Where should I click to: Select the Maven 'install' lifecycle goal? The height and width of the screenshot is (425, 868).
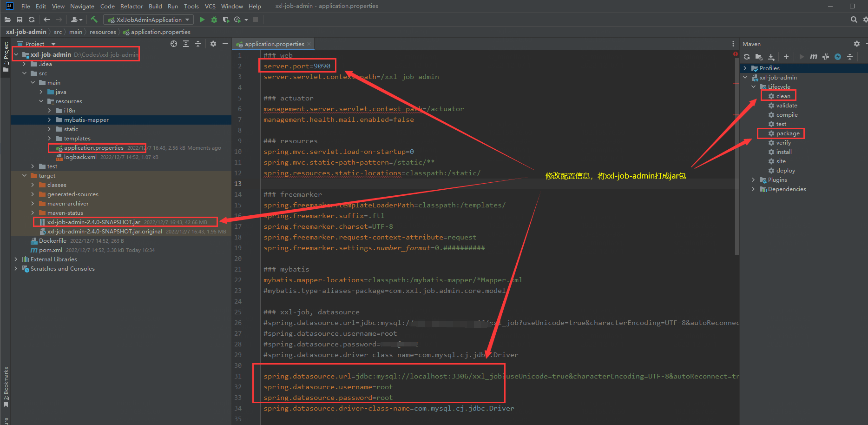(784, 152)
